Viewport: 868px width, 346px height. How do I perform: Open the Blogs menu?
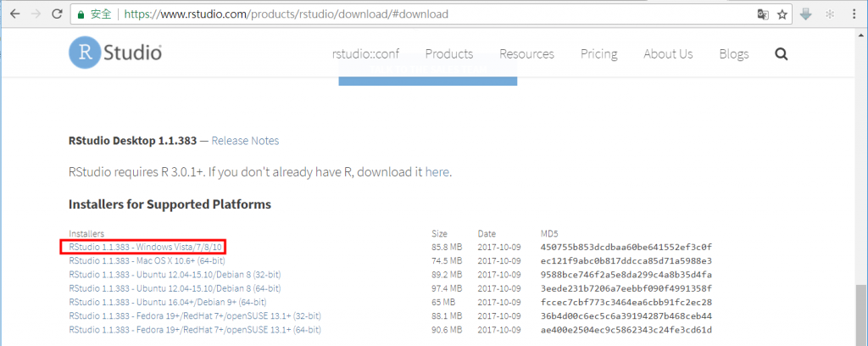pos(734,53)
